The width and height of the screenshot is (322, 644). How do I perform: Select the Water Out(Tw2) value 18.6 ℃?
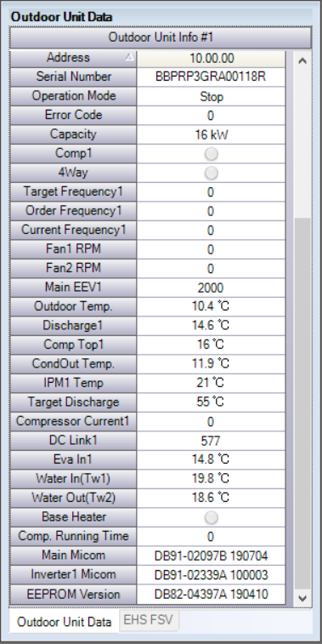point(211,498)
